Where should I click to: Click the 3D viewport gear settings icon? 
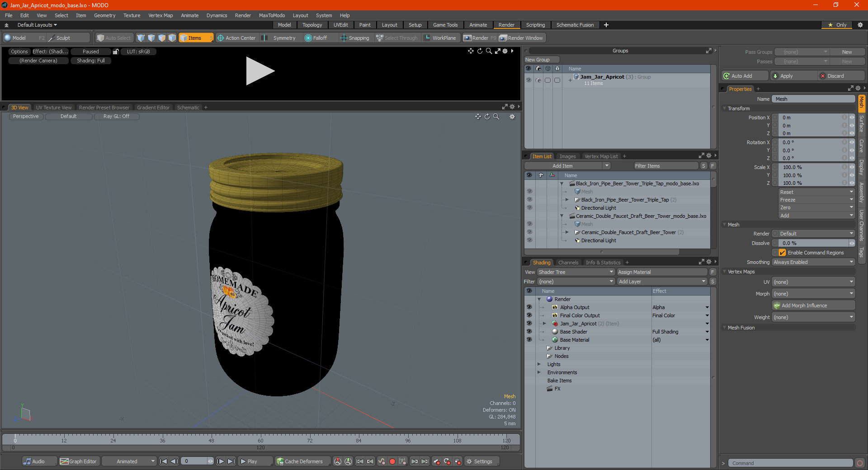(512, 117)
